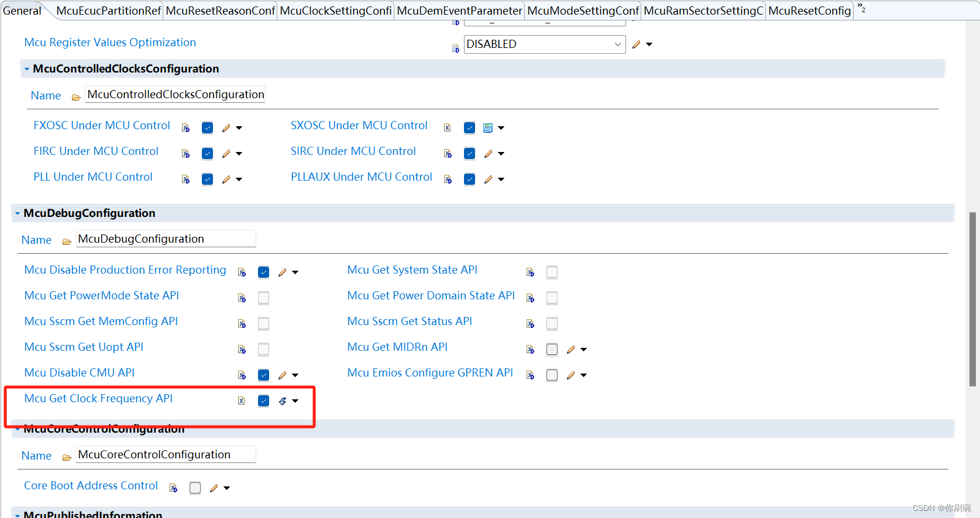Viewport: 980px width, 518px height.
Task: Click the config-class icon for Mcu Register Values Optimization
Action: (456, 49)
